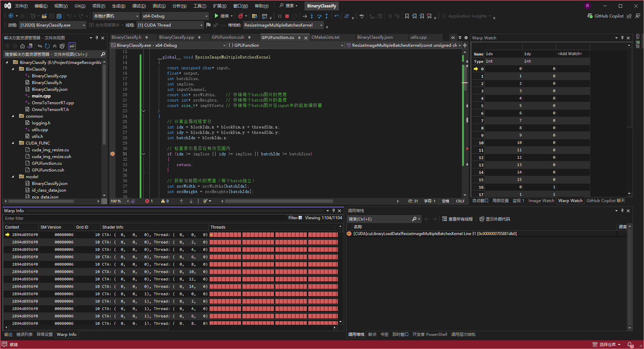Toggle the flag threads icon beside thread selector
The image size is (644, 349).
(209, 25)
